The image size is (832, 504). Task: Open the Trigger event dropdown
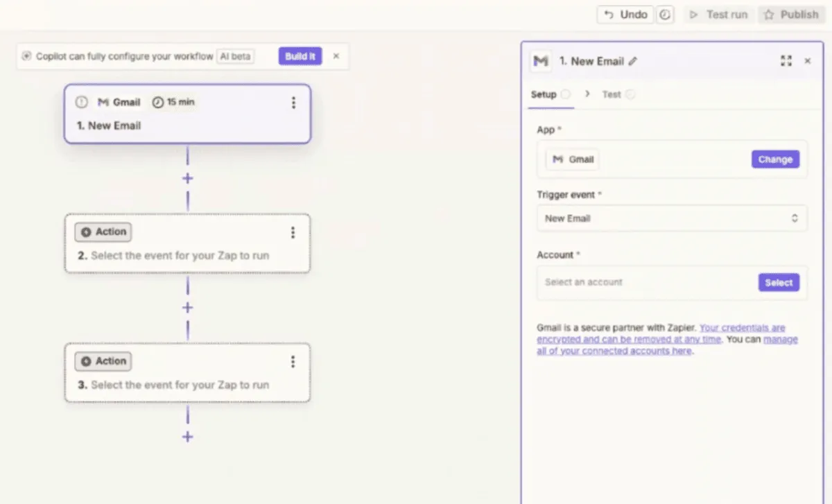(x=671, y=218)
